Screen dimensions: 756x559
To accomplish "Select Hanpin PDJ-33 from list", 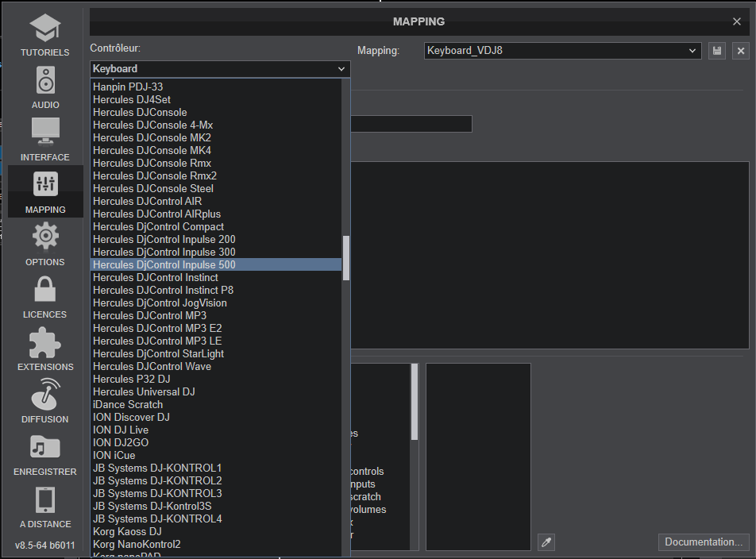I will [x=216, y=87].
